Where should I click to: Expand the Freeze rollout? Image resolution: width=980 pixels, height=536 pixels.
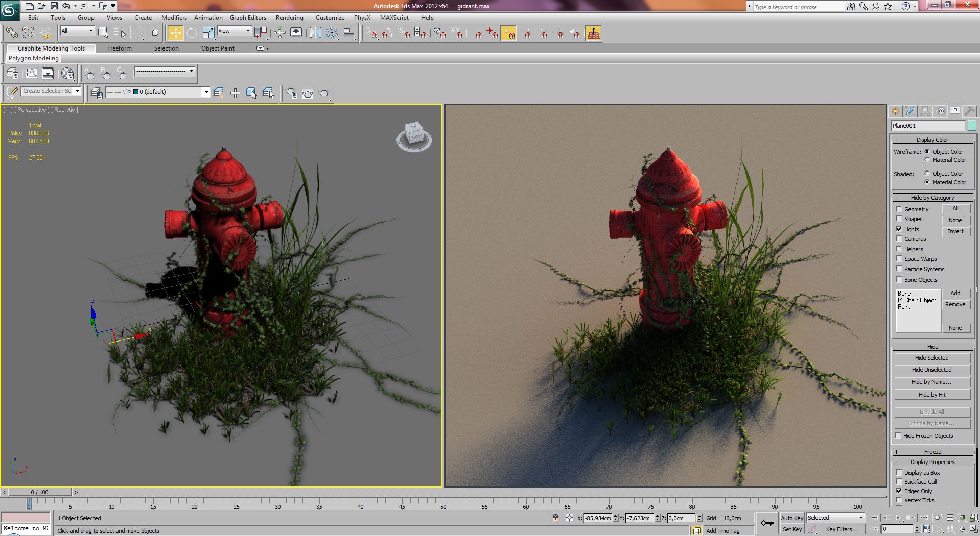[x=932, y=452]
